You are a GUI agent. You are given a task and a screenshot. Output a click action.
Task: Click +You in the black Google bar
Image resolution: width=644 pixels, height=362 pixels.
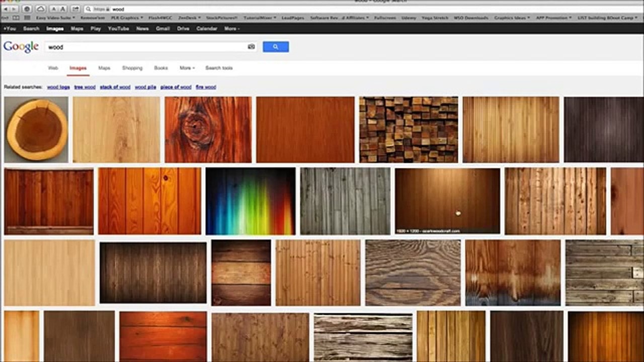(x=10, y=29)
